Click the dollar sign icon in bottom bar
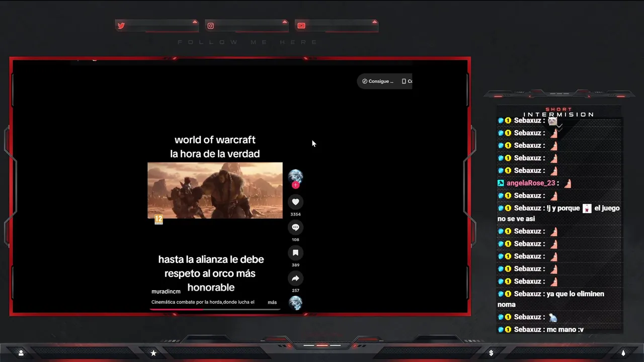The image size is (644, 362). coord(491,353)
